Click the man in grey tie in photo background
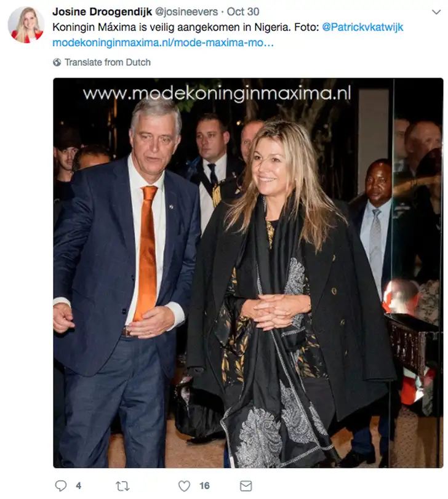Screen dimensions: 448x499 [375, 223]
